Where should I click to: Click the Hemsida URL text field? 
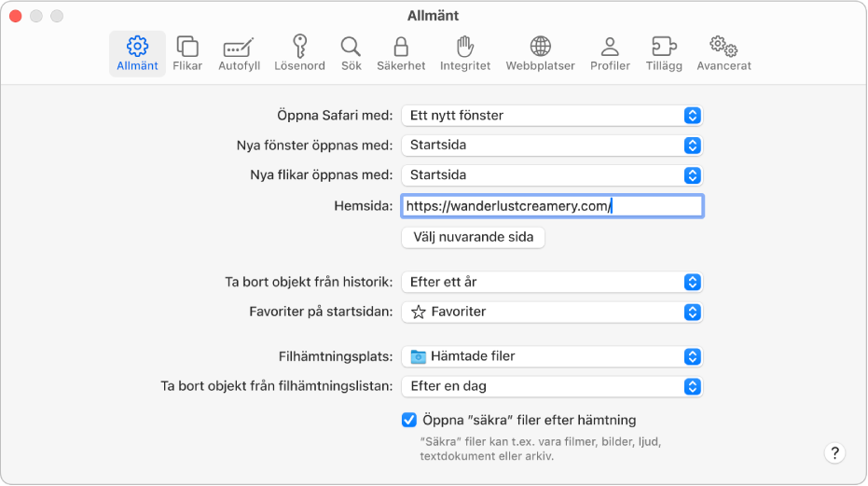[x=551, y=206]
